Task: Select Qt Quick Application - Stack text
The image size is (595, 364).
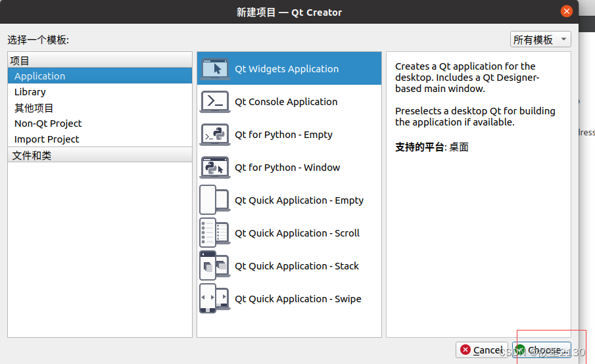Action: pyautogui.click(x=297, y=266)
